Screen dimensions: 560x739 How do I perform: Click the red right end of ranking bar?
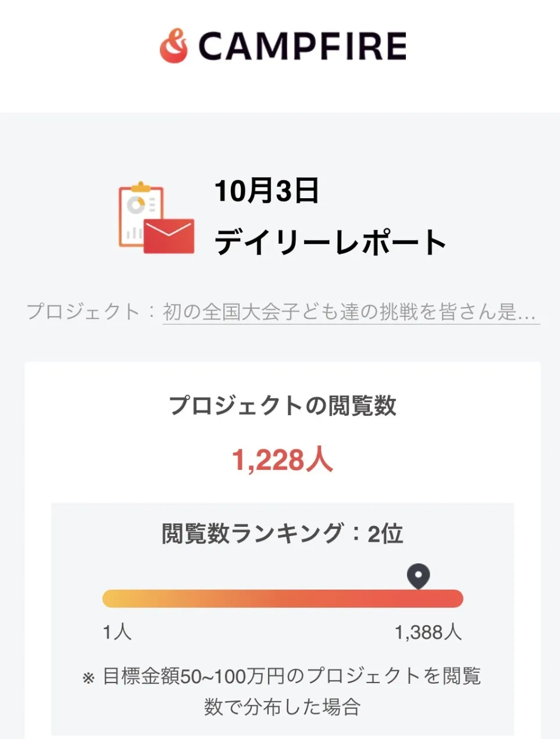point(454,598)
